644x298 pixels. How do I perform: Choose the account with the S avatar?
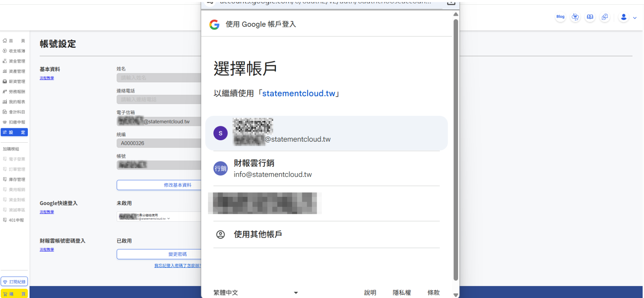(326, 133)
